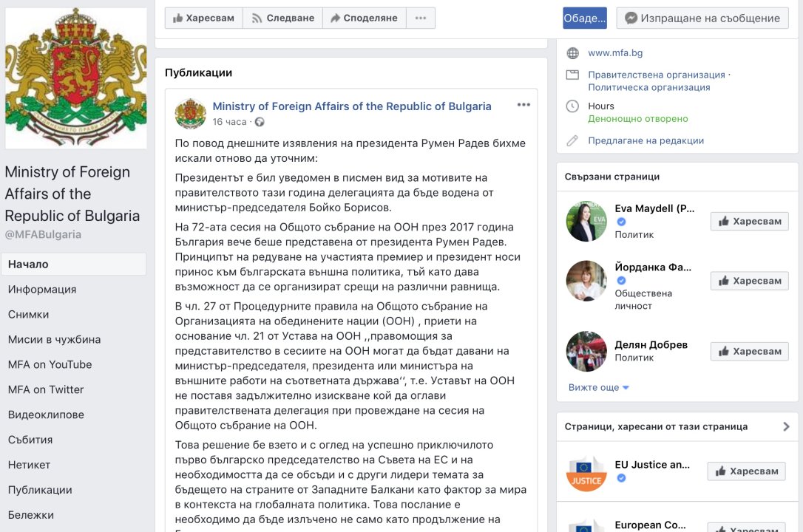Click the pencil icon beside Предлагане на редакции
This screenshot has height=532, width=803.
[x=572, y=140]
